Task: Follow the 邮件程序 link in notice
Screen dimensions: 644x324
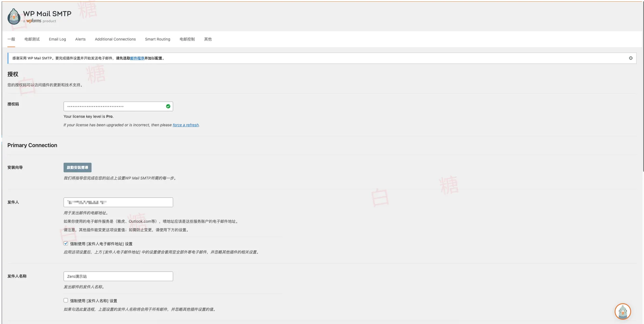Action: (x=137, y=58)
